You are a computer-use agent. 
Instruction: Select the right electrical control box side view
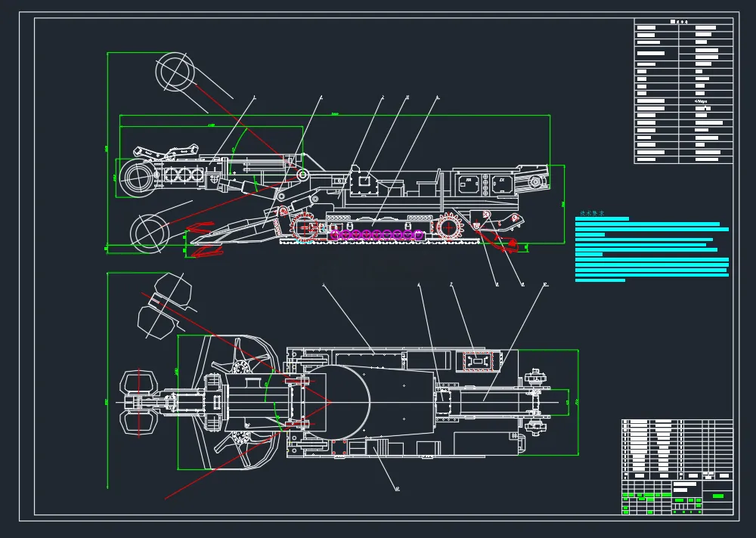pos(502,184)
